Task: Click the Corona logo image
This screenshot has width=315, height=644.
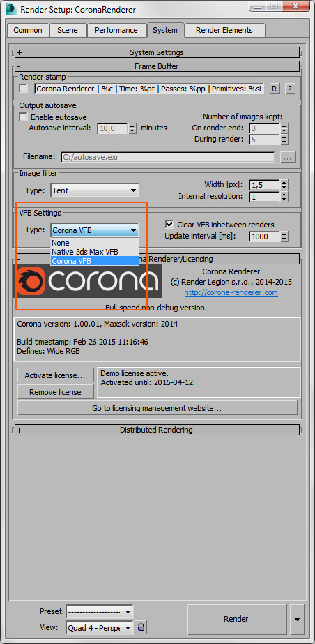Action: [89, 281]
